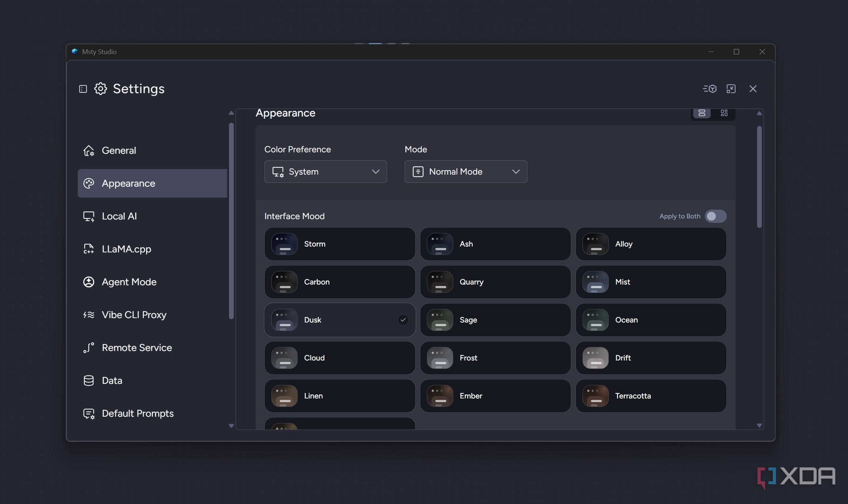Screen dimensions: 848x504
Task: Click the sidebar scroll-down arrow
Action: click(x=231, y=425)
